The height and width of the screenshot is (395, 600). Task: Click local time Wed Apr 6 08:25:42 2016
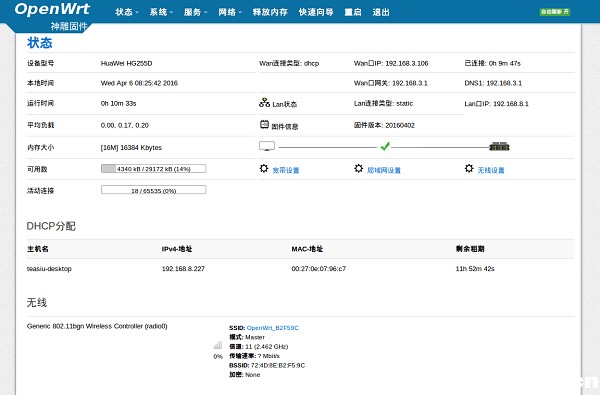point(139,83)
